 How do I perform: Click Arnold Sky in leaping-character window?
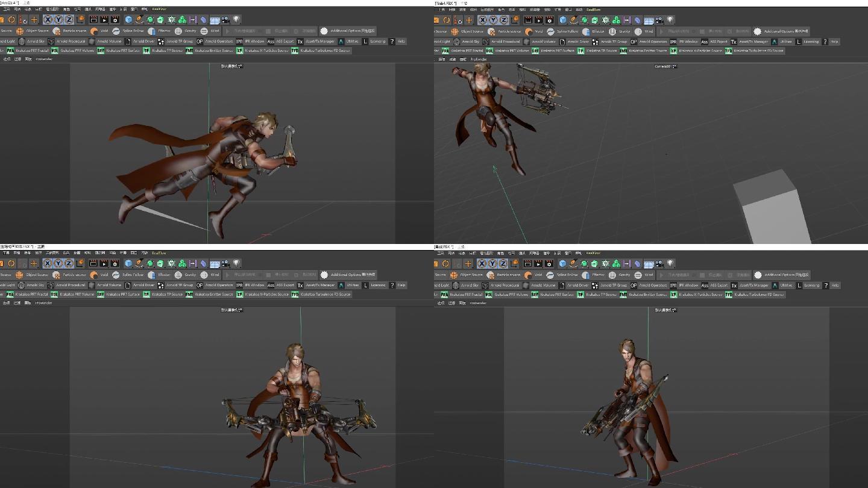pos(31,42)
